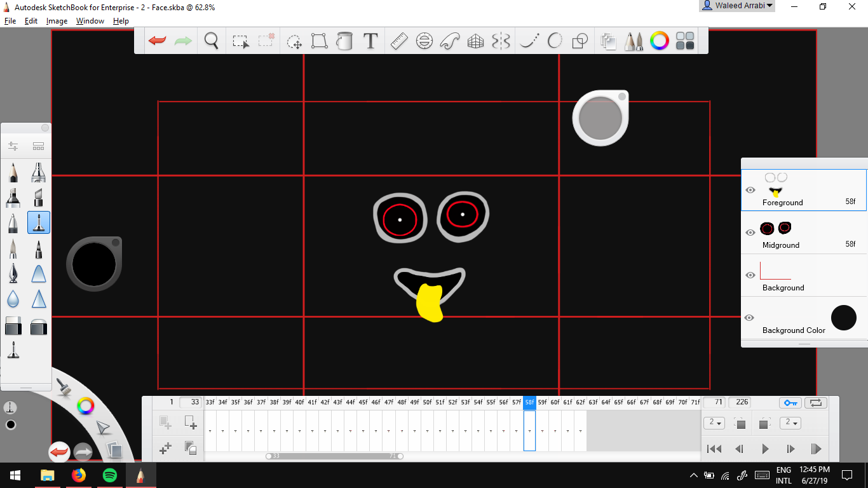The image size is (868, 488).
Task: Open the brush library icon
Action: [634, 40]
